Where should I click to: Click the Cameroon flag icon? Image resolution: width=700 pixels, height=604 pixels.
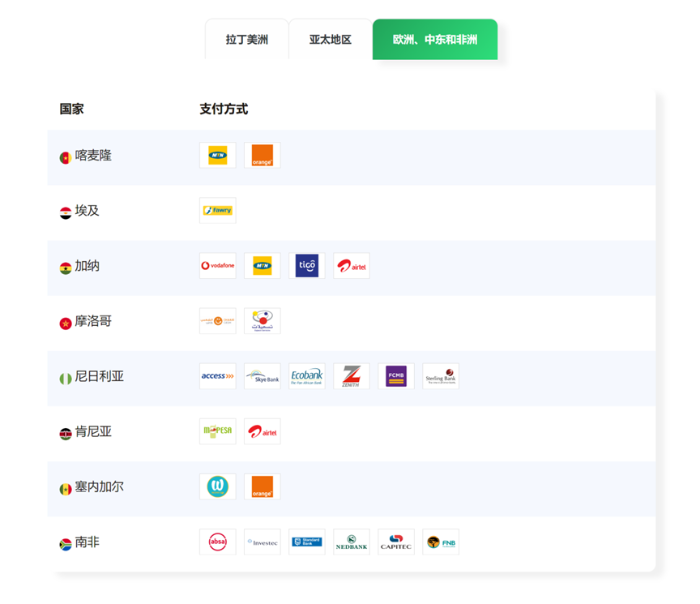click(66, 158)
